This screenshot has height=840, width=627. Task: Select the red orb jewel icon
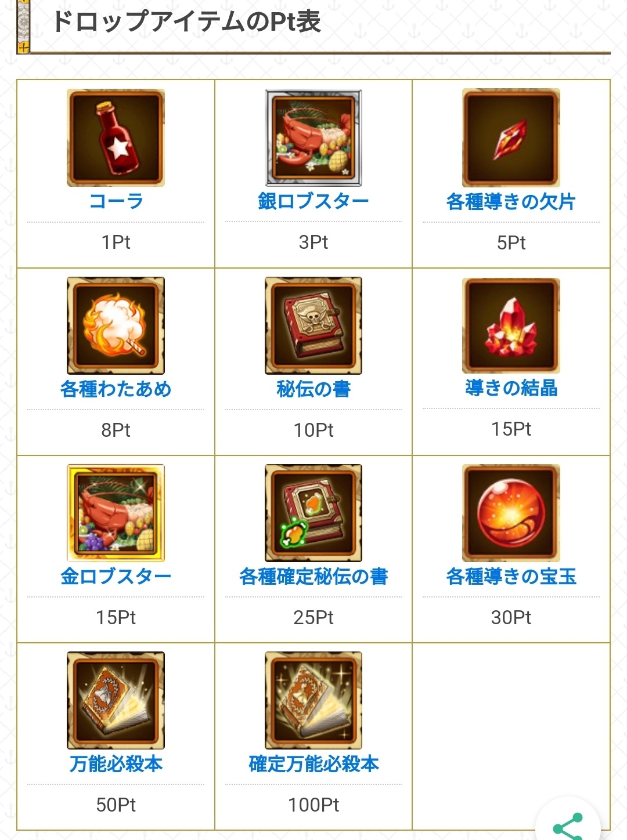coord(511,513)
